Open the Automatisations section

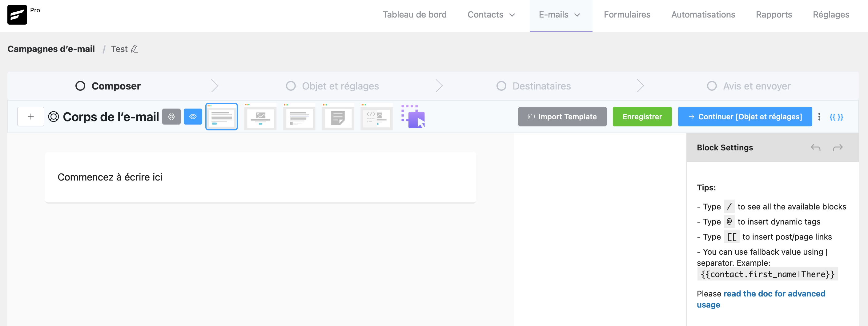pos(703,14)
